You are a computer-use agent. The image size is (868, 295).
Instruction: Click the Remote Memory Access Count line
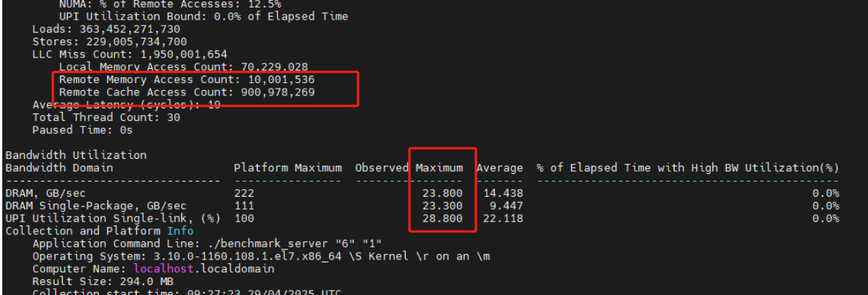tap(187, 79)
